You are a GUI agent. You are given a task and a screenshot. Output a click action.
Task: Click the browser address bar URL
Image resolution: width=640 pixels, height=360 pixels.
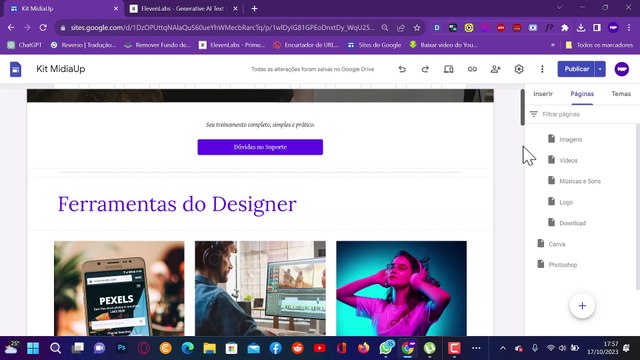tap(222, 28)
